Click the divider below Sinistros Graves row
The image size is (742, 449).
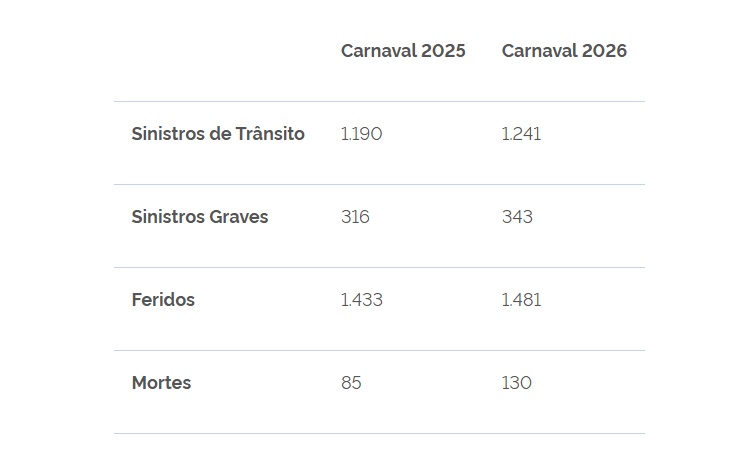coord(379,267)
